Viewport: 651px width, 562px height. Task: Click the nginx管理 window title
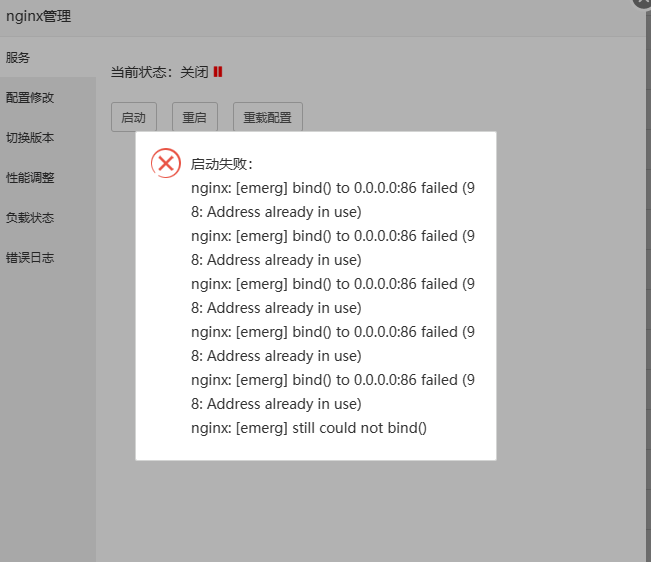point(39,16)
